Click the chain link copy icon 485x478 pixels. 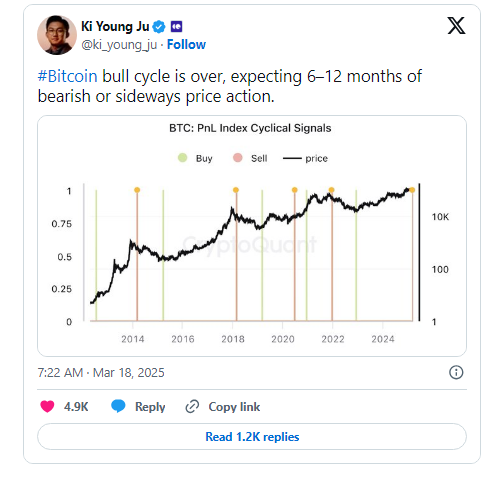pos(192,407)
